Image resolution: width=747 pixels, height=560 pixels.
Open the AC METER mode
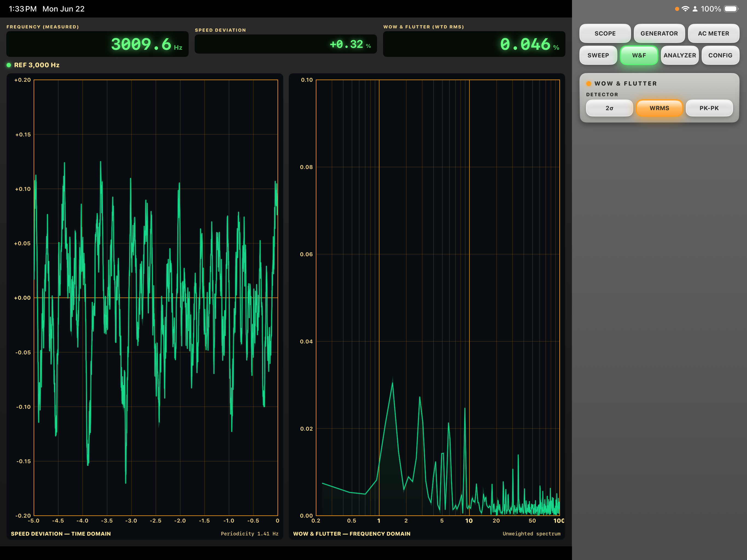pyautogui.click(x=713, y=33)
